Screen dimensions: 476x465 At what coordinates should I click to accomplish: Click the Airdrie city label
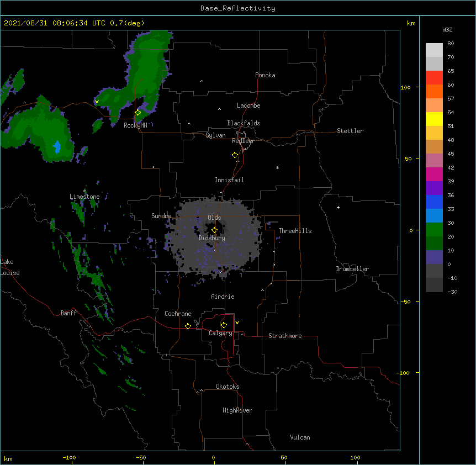point(223,297)
